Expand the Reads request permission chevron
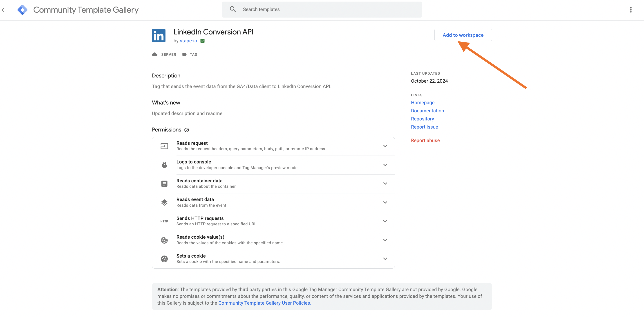Viewport: 644px width, 317px height. tap(385, 146)
